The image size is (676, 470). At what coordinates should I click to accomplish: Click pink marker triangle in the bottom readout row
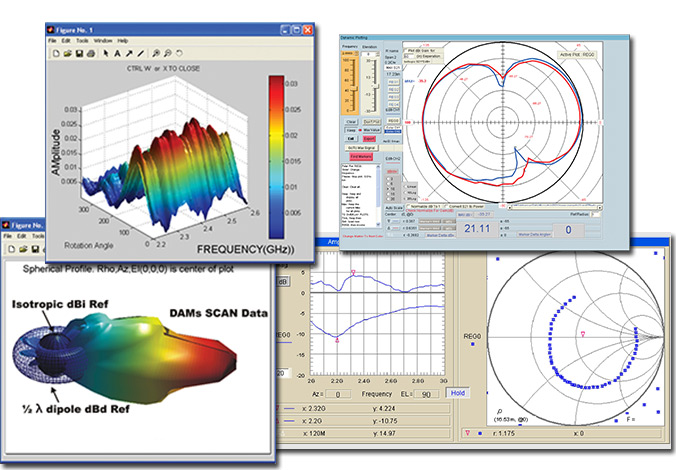467,432
